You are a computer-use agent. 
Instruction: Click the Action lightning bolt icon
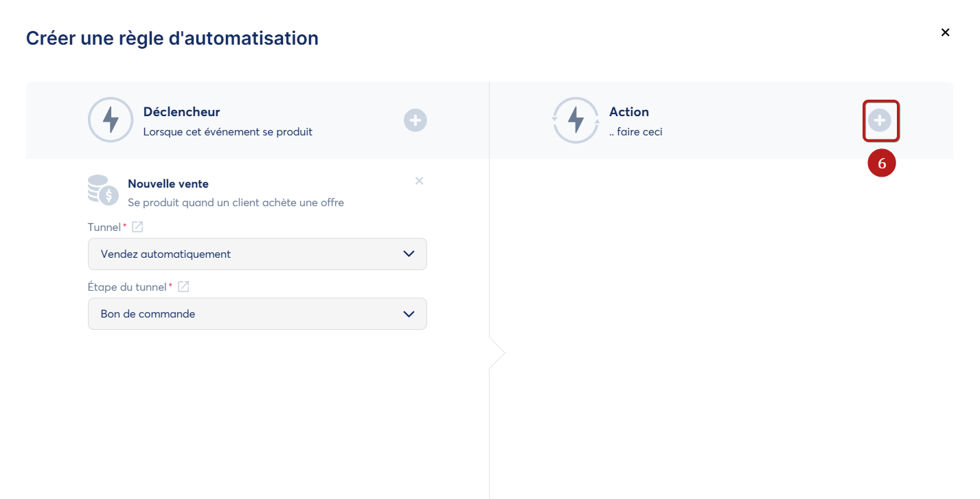576,120
